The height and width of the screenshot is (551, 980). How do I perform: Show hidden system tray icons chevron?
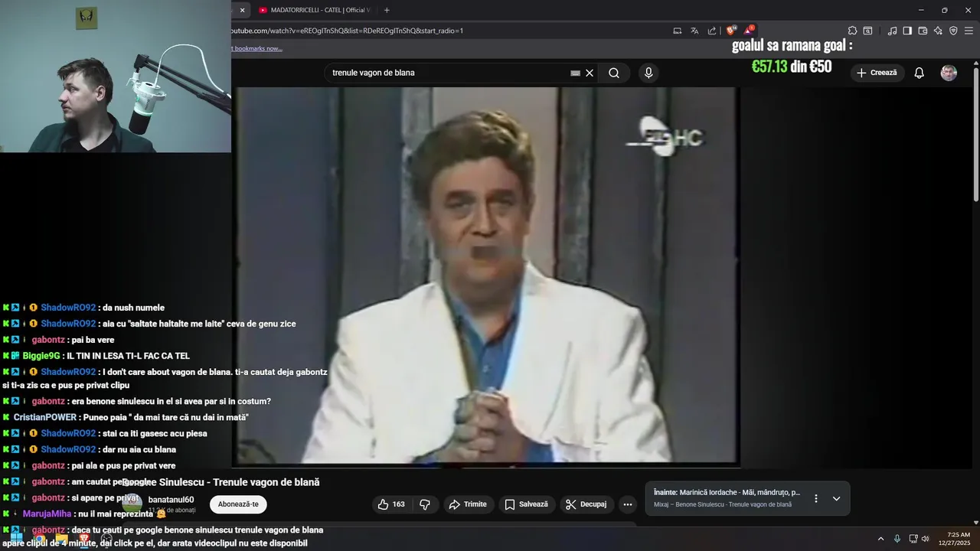[x=880, y=539]
